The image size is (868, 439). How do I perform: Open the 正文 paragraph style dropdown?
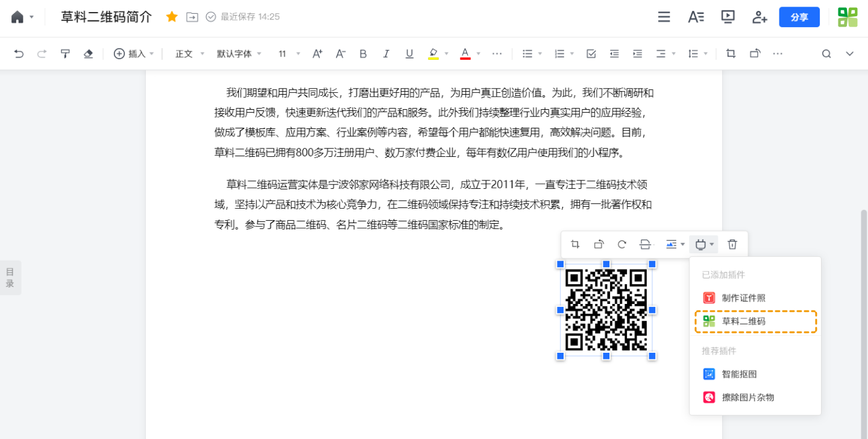[190, 54]
